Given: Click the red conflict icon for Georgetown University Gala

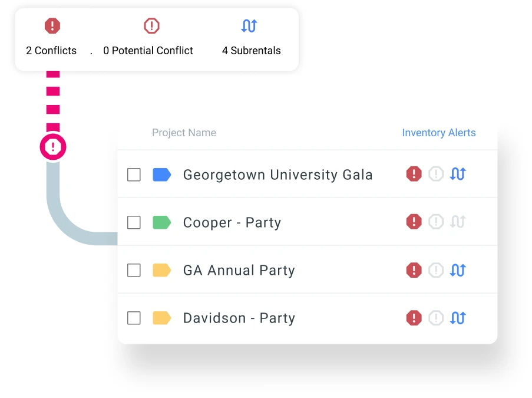Looking at the screenshot, I should 414,174.
